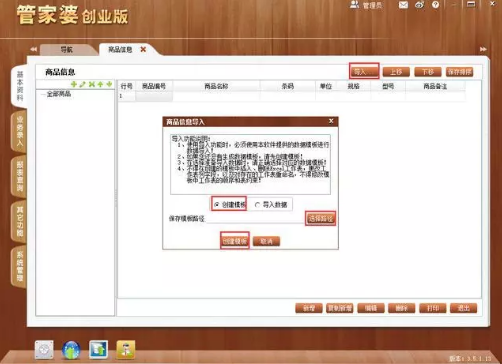Image resolution: width=502 pixels, height=364 pixels.
Task: Click the 下移 button
Action: coord(428,72)
